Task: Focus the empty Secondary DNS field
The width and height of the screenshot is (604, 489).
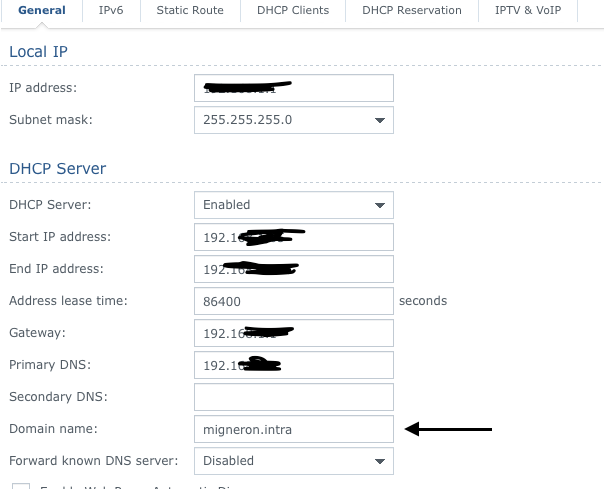Action: click(293, 397)
